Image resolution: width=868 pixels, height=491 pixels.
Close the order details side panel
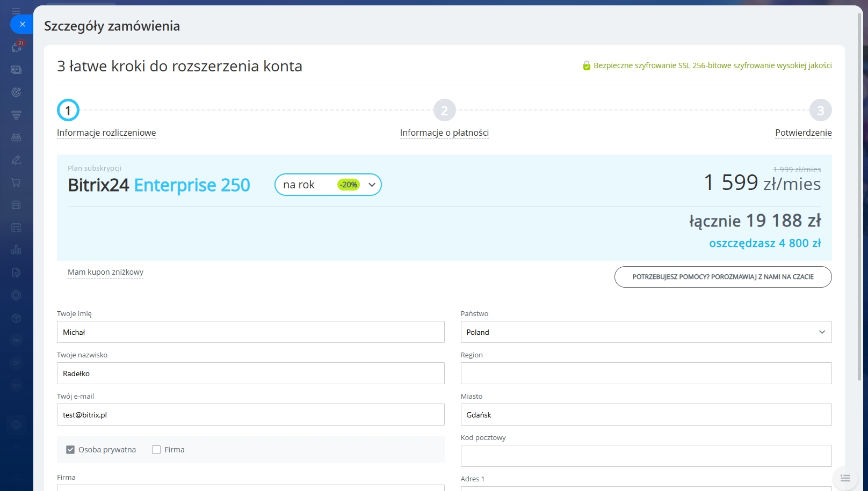(21, 24)
